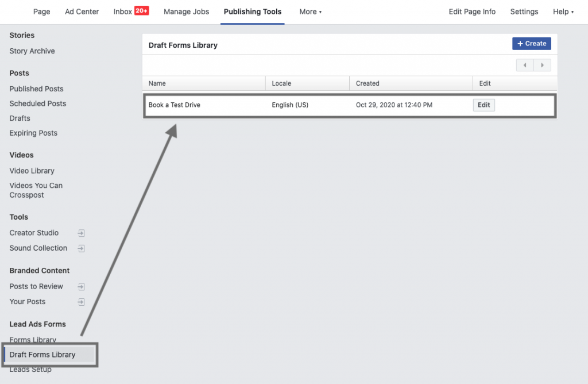The height and width of the screenshot is (384, 588).
Task: Open Sound Collection link
Action: pyautogui.click(x=38, y=248)
